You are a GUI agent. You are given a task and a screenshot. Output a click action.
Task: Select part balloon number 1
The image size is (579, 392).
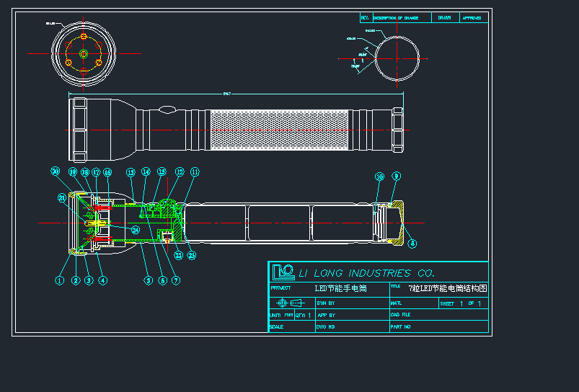(61, 281)
